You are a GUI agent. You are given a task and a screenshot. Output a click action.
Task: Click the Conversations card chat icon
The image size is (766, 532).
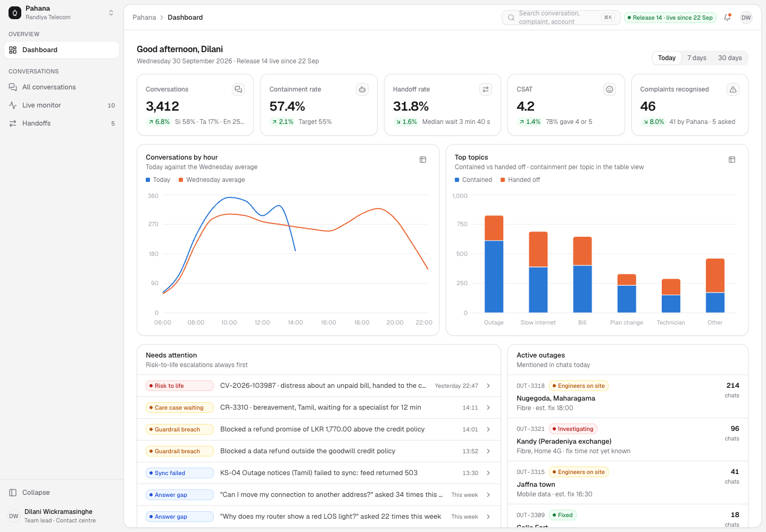click(238, 89)
